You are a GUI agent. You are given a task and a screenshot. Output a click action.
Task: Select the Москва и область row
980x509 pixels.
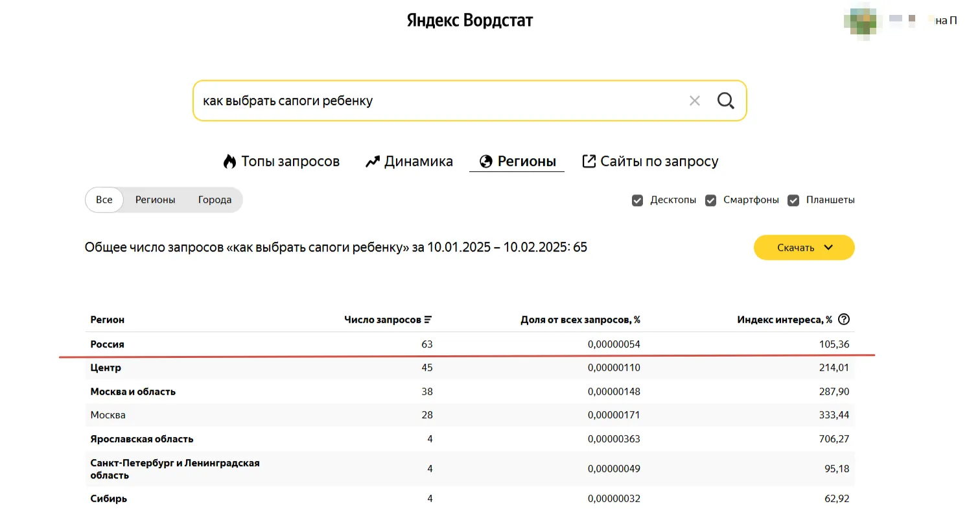point(470,392)
